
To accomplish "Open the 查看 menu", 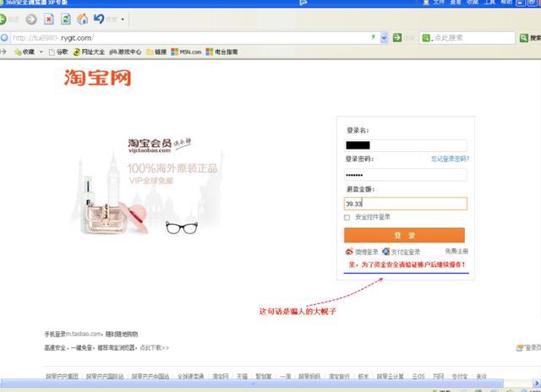I will [456, 2].
